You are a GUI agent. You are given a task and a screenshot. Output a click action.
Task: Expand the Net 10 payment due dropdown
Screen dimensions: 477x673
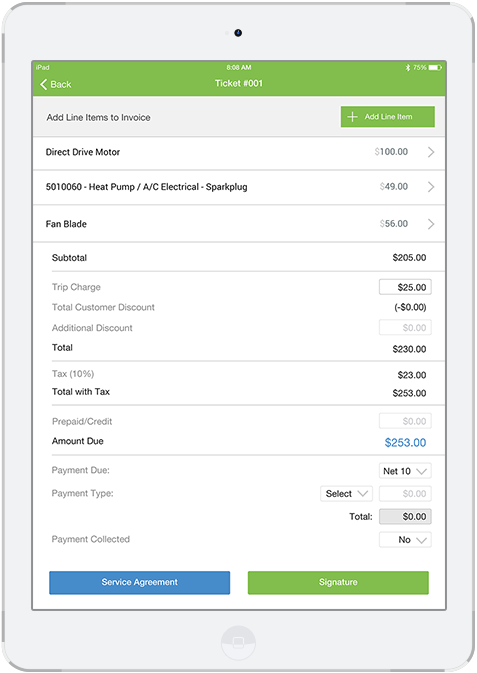coord(405,471)
